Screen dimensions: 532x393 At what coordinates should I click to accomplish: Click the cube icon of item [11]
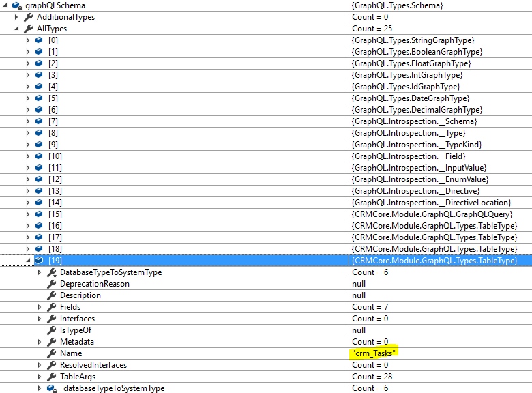(x=39, y=168)
